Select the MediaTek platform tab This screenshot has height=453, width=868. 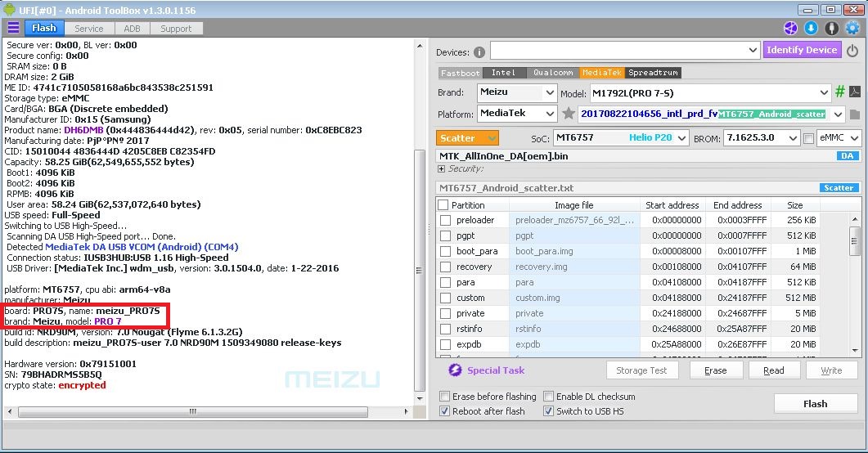(x=602, y=73)
